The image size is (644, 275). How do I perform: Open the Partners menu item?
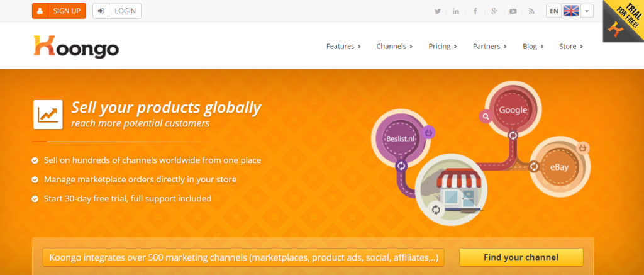(x=489, y=47)
